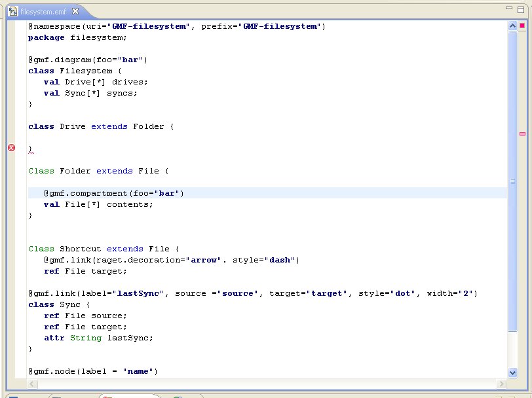Click 'source;' in ref File source line

[x=109, y=316]
